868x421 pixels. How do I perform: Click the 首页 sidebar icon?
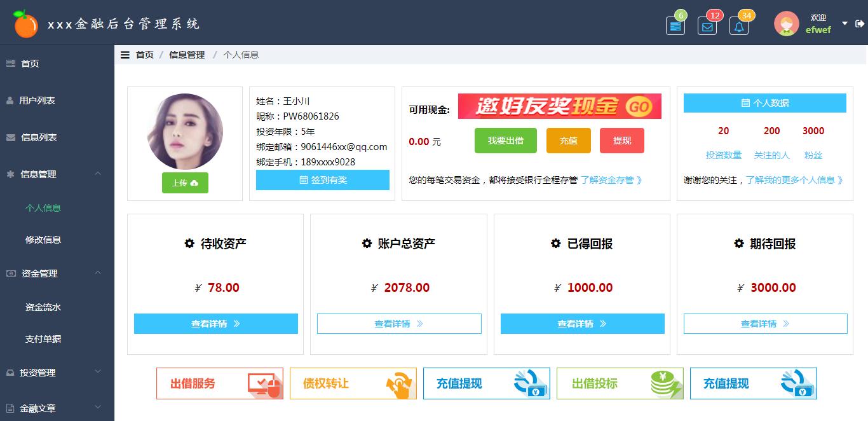coord(11,64)
